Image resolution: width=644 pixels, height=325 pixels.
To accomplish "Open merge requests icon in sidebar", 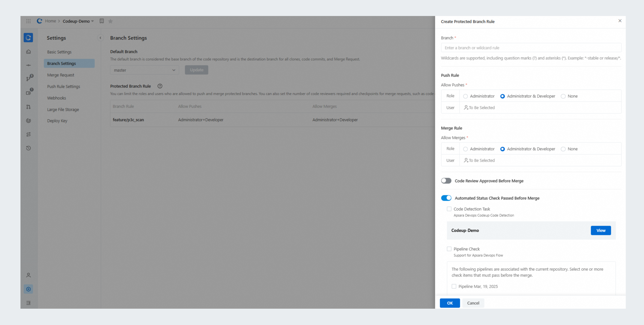I will click(28, 107).
